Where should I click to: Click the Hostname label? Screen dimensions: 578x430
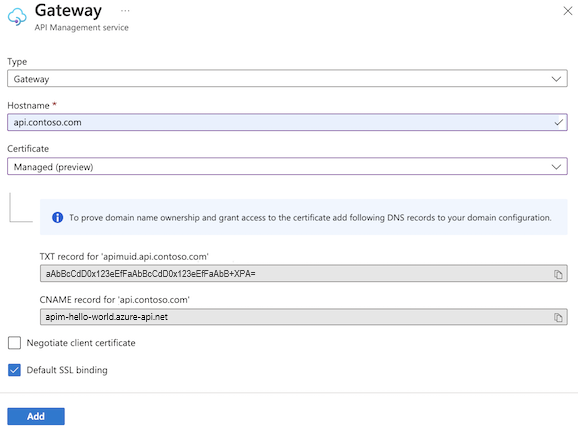(x=28, y=106)
